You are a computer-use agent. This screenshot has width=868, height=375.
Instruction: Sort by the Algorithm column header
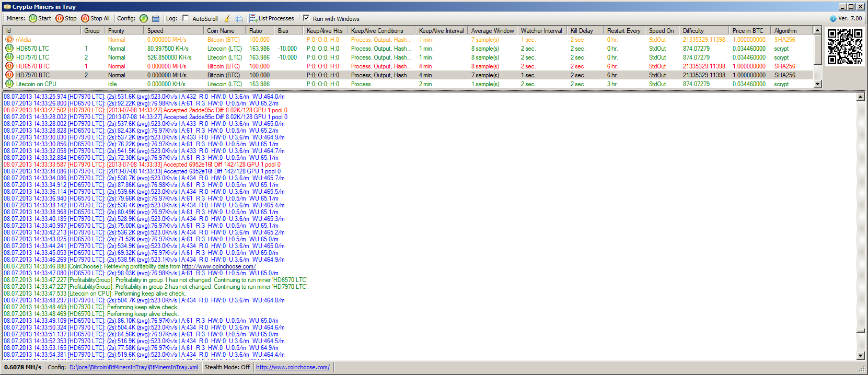785,31
